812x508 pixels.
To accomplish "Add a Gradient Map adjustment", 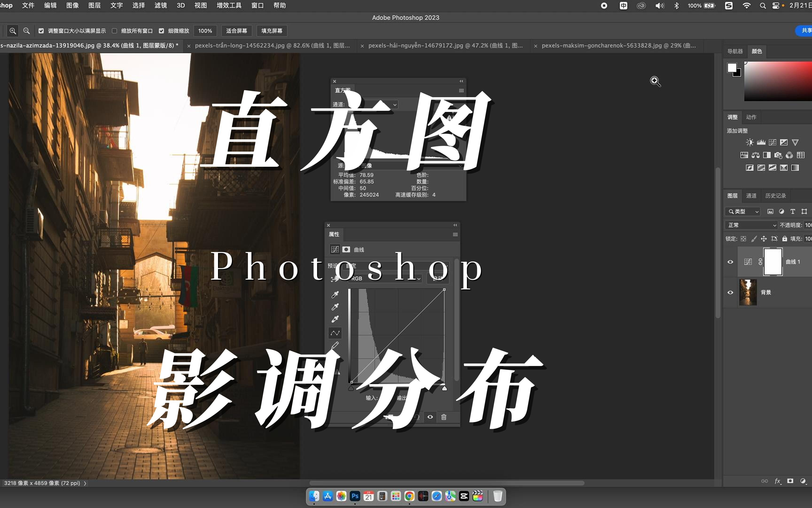I will click(x=795, y=168).
